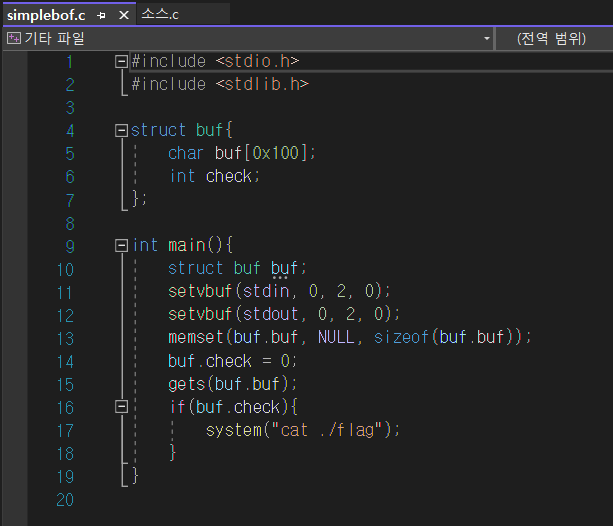Click the gets(buf.buf) call
Screen dimensions: 613x526
[232, 384]
